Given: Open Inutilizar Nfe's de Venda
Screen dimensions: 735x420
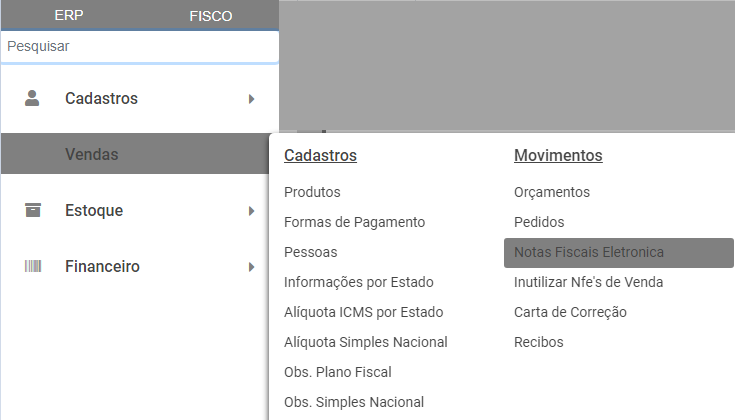Looking at the screenshot, I should click(x=588, y=282).
